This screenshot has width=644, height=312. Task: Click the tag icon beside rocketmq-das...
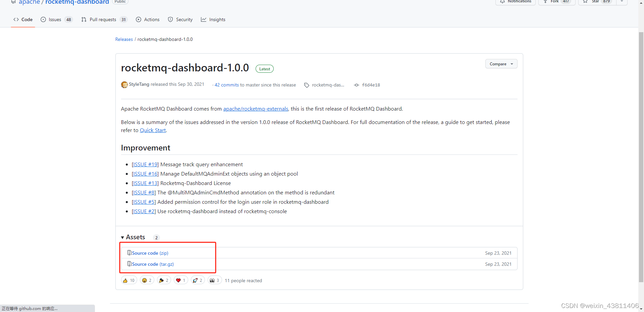point(307,85)
